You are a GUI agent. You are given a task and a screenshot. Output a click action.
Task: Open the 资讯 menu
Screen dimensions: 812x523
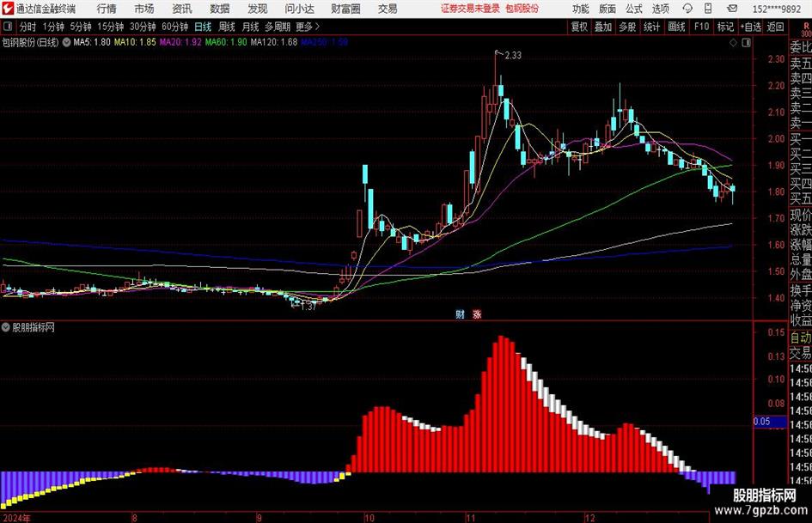click(x=182, y=9)
